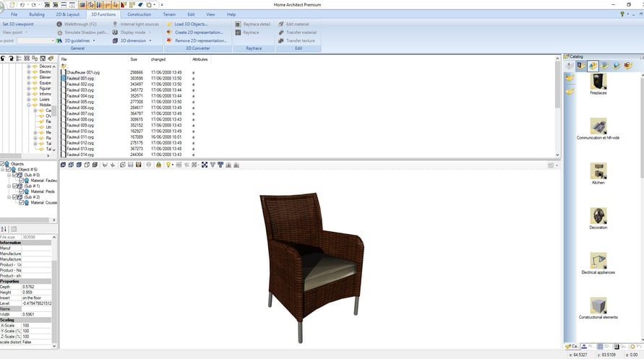This screenshot has width=644, height=359.
Task: Open the light bulb dropdown arrow in viewer toolbar
Action: [x=173, y=165]
